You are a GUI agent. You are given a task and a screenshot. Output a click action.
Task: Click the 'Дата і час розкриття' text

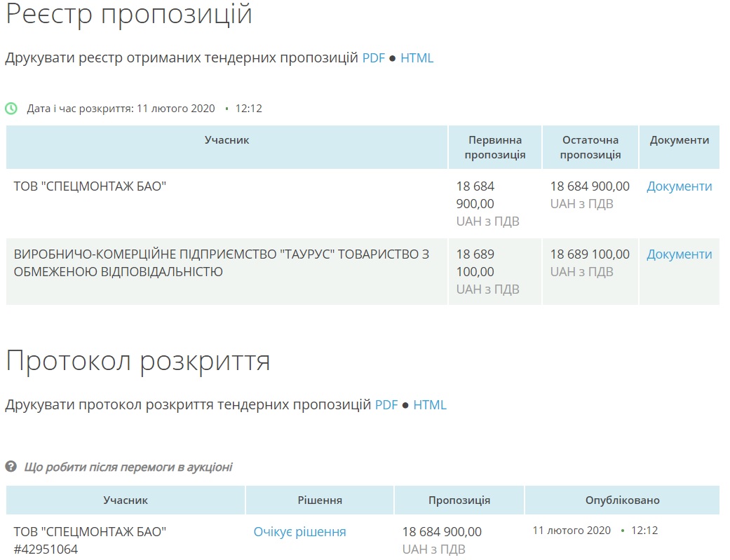point(80,109)
